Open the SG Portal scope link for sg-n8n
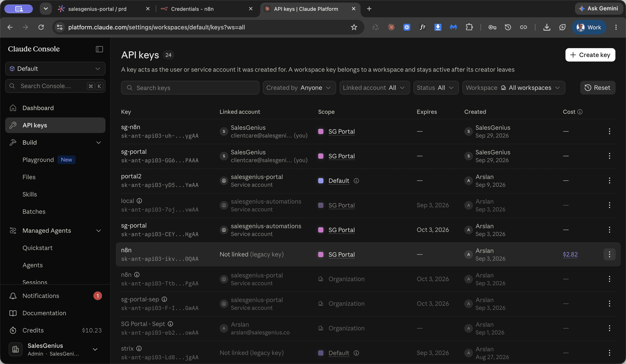626x364 pixels. coord(342,131)
